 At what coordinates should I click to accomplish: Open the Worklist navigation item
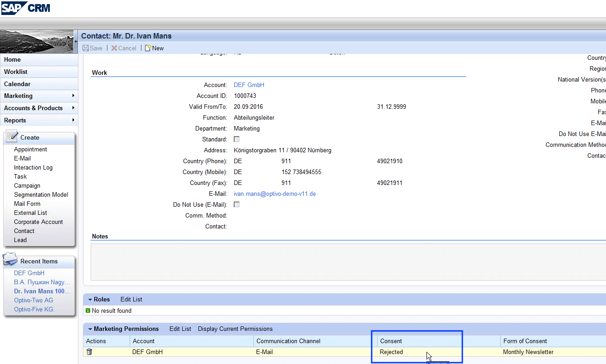coord(16,72)
